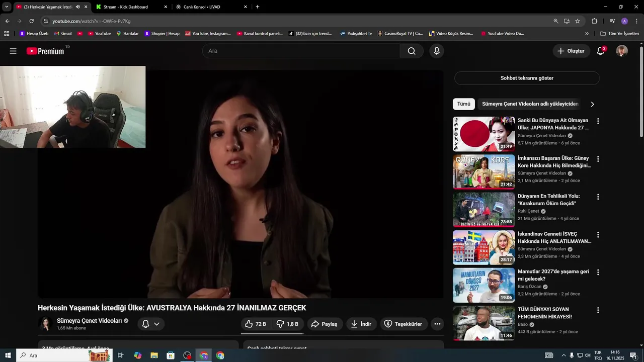The width and height of the screenshot is (644, 362).
Task: Open options for TÜM DÜNYAYI SOYAN video
Action: 598,310
